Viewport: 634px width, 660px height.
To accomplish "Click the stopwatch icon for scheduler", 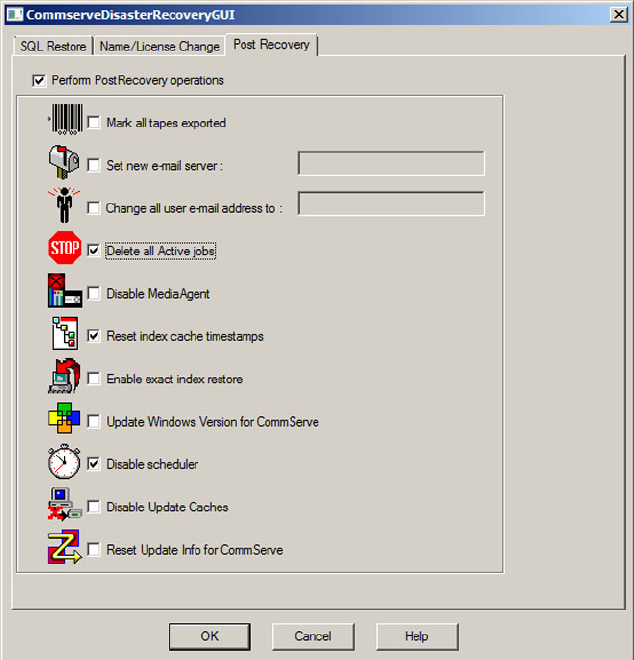I will point(64,462).
